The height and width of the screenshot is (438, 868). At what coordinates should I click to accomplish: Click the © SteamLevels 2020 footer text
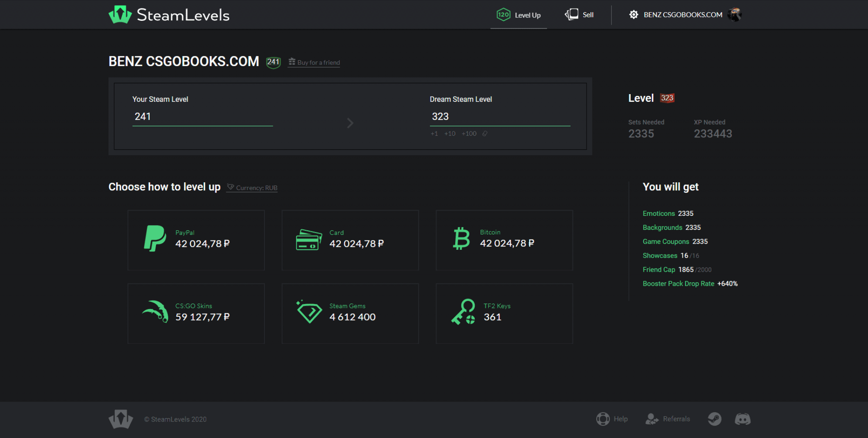tap(175, 419)
